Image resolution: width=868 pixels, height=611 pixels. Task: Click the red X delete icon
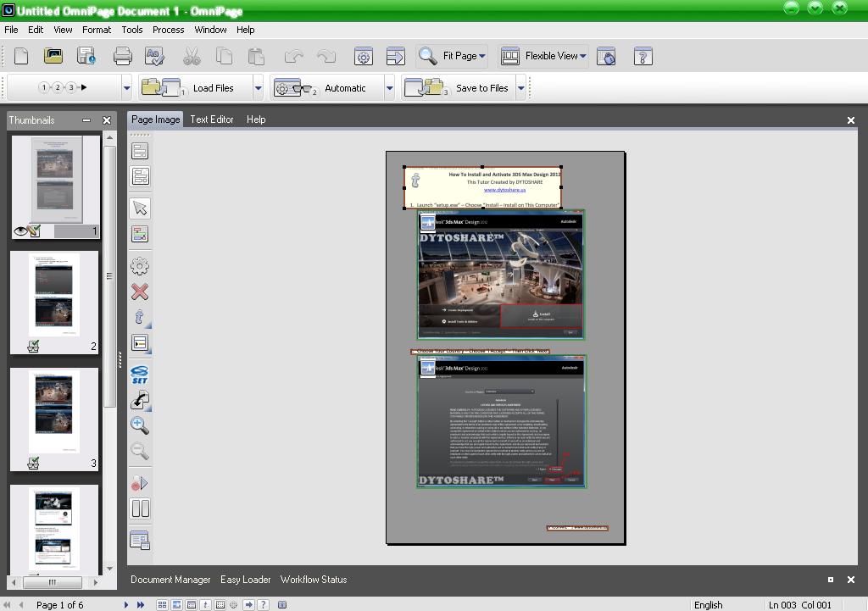tap(140, 292)
